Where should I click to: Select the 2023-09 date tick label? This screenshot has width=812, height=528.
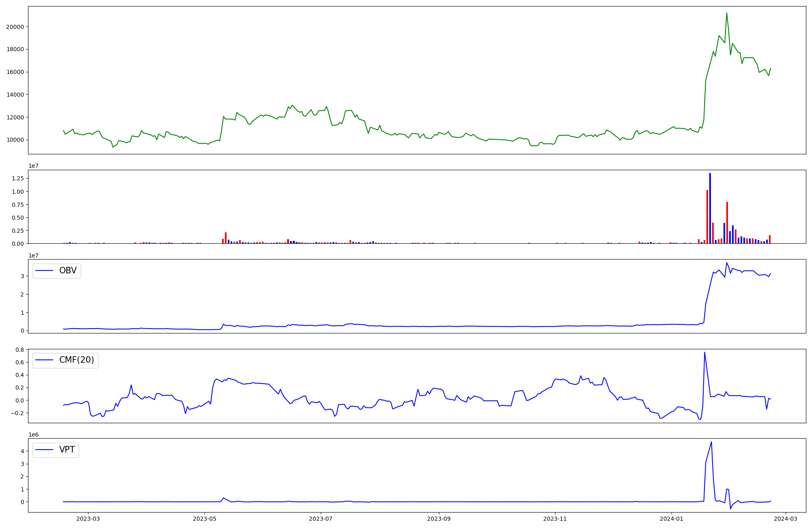(438, 519)
